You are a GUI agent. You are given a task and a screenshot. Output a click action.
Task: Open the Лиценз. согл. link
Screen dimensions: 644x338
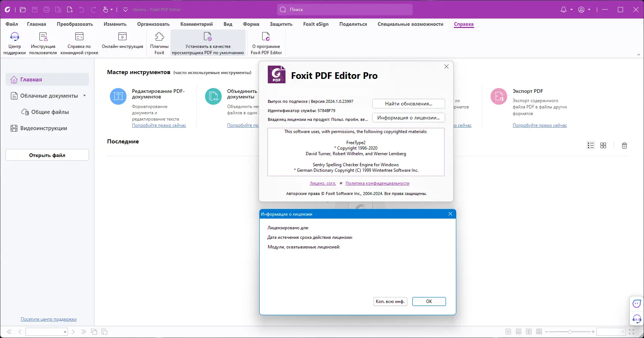(x=323, y=183)
